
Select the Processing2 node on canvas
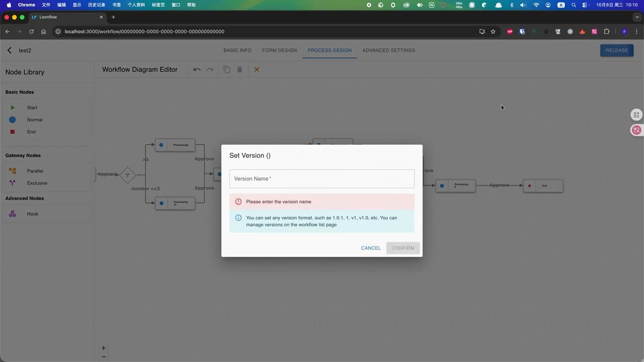click(175, 145)
